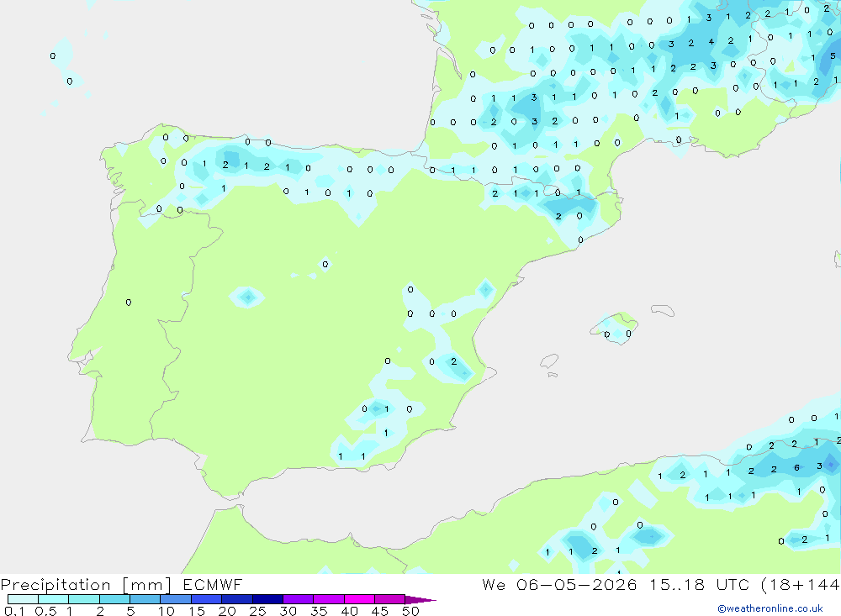Screen dimensions: 841x616
Task: Click the 15–20 mm legend color swatch
Action: point(207,599)
